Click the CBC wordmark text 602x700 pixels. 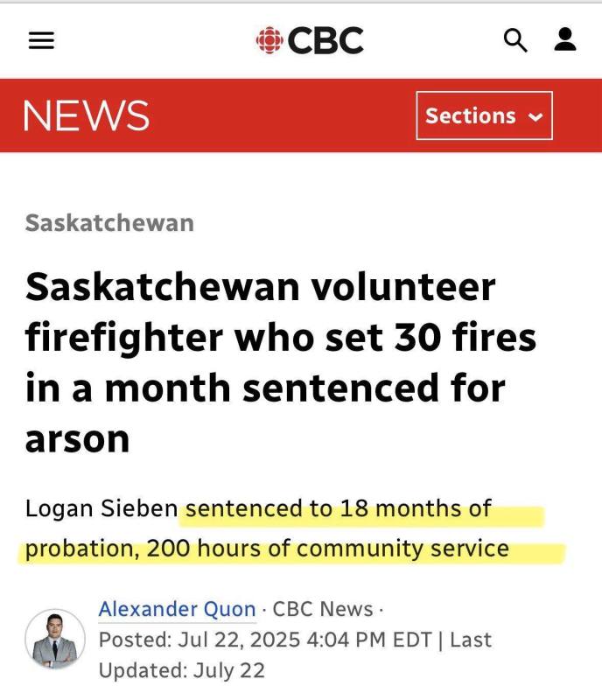pyautogui.click(x=325, y=40)
